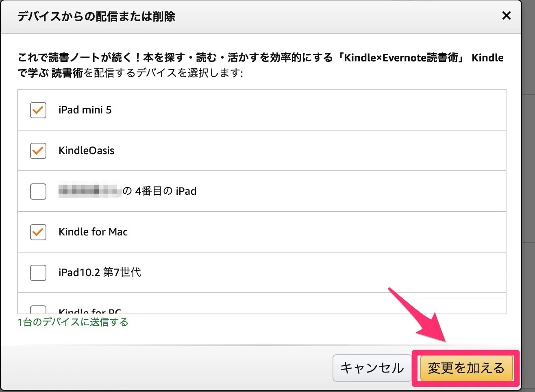Uncheck the iPad mini 5 checkbox
Viewport: 535px width, 392px height.
[38, 110]
